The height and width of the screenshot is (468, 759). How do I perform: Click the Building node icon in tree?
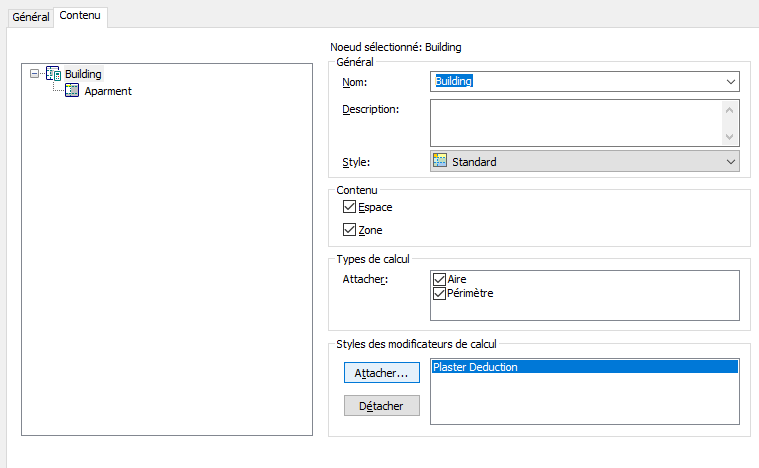click(x=54, y=74)
